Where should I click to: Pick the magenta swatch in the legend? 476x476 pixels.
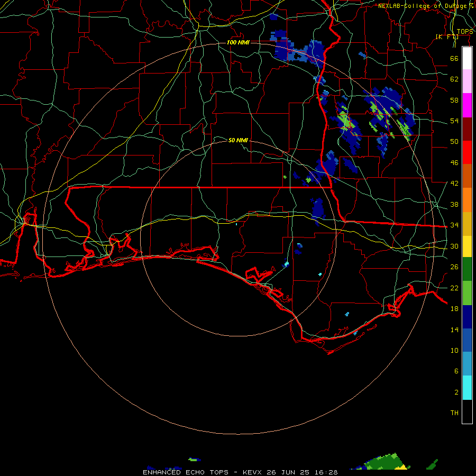[x=467, y=105]
